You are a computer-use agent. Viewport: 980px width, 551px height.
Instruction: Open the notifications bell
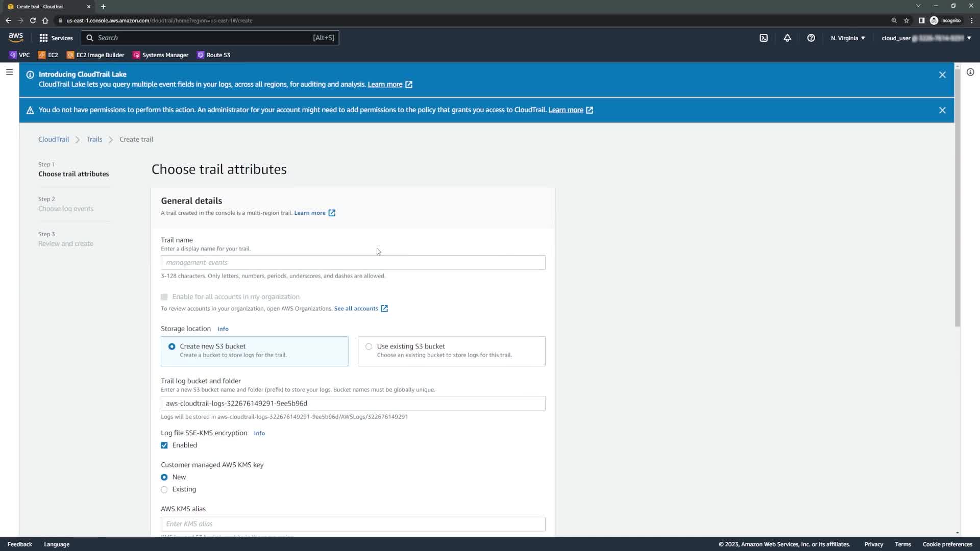pyautogui.click(x=787, y=38)
